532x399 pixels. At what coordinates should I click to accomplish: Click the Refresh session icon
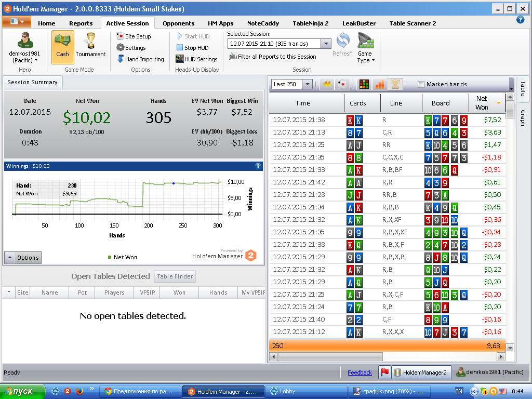(x=343, y=45)
